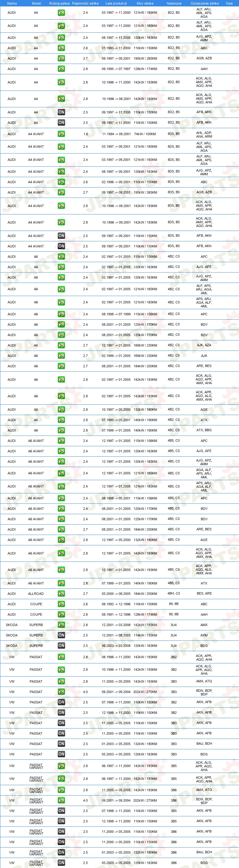The image size is (239, 868).
Task: Click petrol icon in Passat Variant 4.0 row
Action: click(61, 800)
